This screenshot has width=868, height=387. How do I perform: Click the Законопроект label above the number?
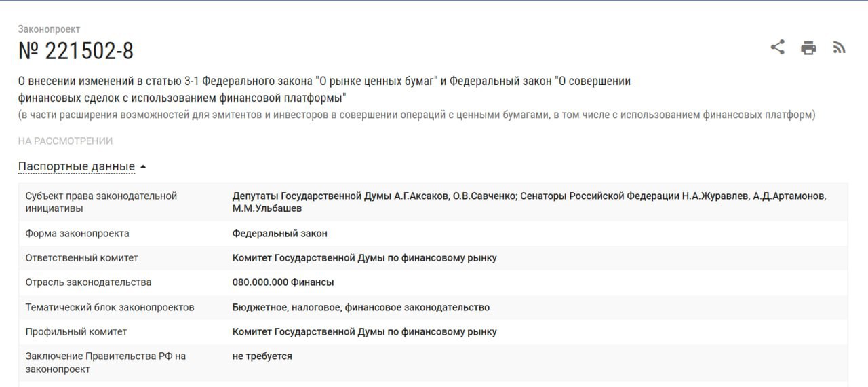click(49, 29)
